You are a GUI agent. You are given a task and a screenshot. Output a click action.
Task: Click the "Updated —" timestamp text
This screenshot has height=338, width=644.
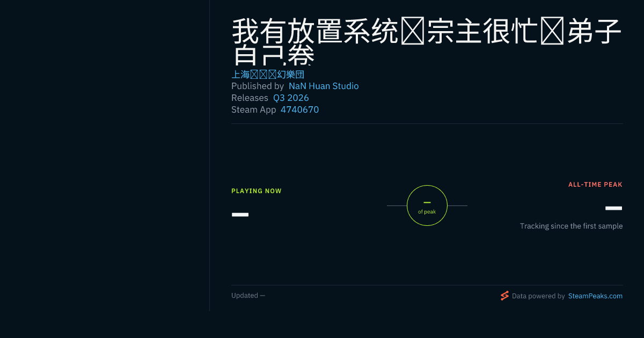point(248,296)
